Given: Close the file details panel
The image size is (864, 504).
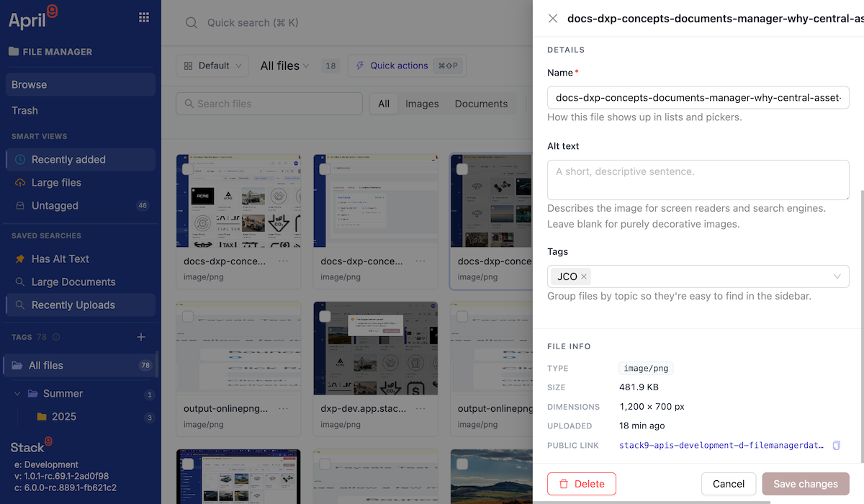Looking at the screenshot, I should click(553, 19).
